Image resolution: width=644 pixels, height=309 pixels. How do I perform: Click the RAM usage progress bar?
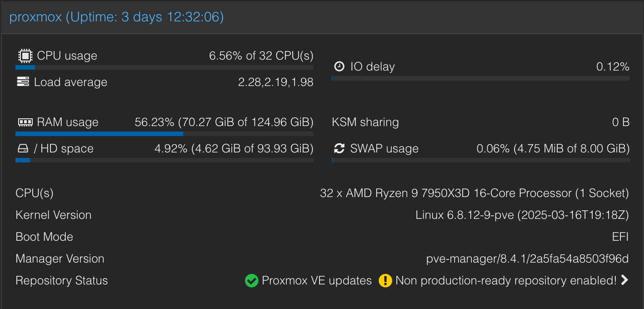(165, 134)
